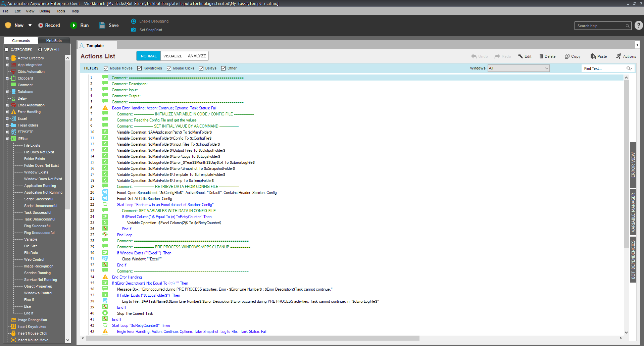The width and height of the screenshot is (644, 346).
Task: Collapse the If/Else command tree
Action: 7,139
